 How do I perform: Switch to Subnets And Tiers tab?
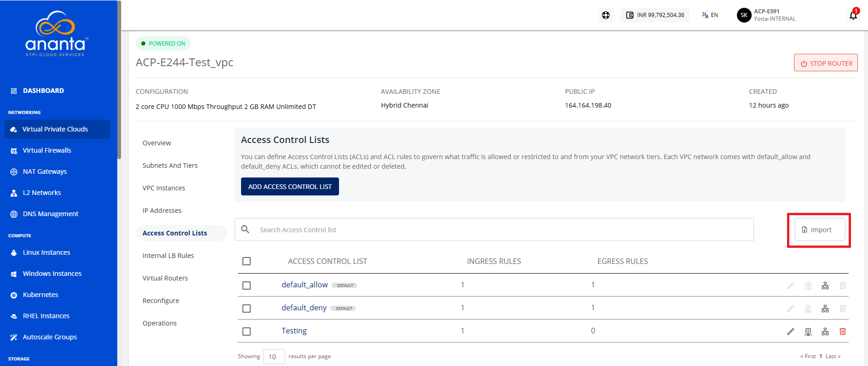(x=170, y=166)
